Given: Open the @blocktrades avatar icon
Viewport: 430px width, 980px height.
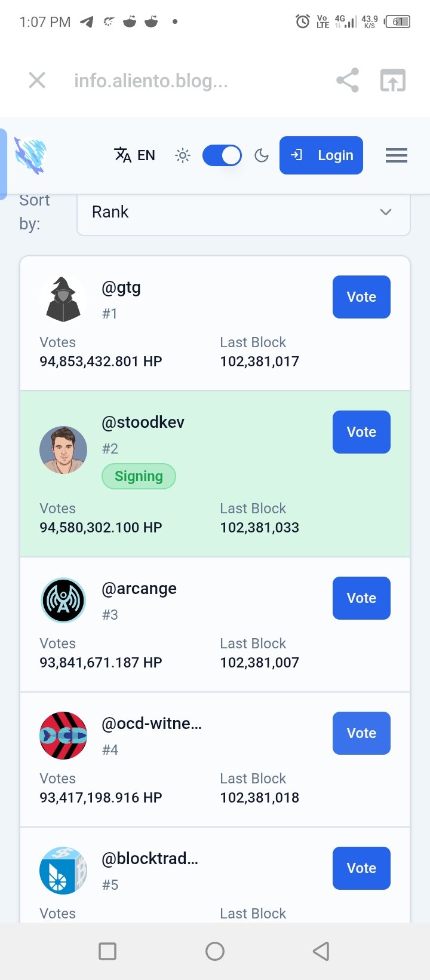Looking at the screenshot, I should point(63,871).
